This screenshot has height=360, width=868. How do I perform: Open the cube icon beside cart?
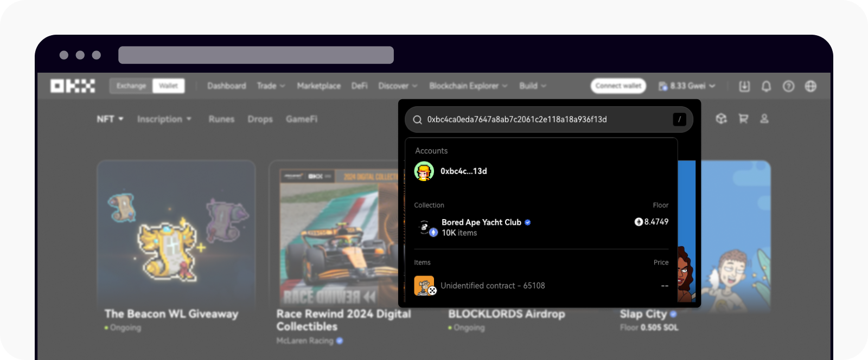[721, 119]
